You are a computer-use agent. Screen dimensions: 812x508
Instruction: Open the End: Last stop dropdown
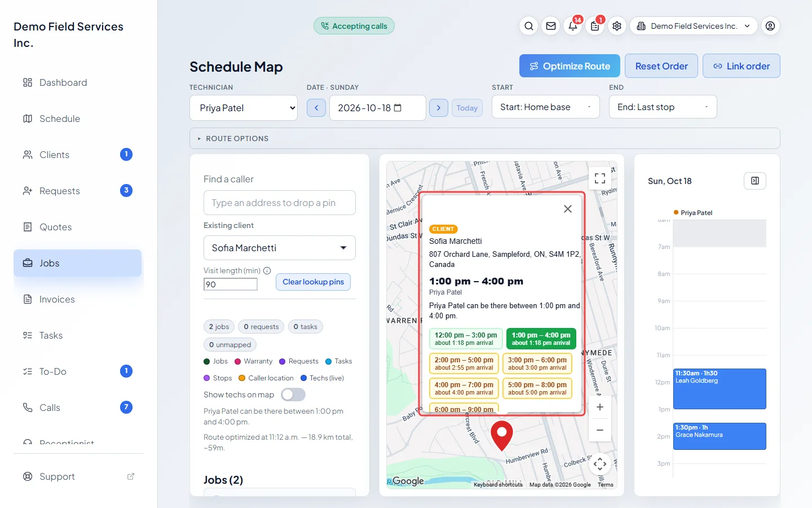click(x=663, y=107)
